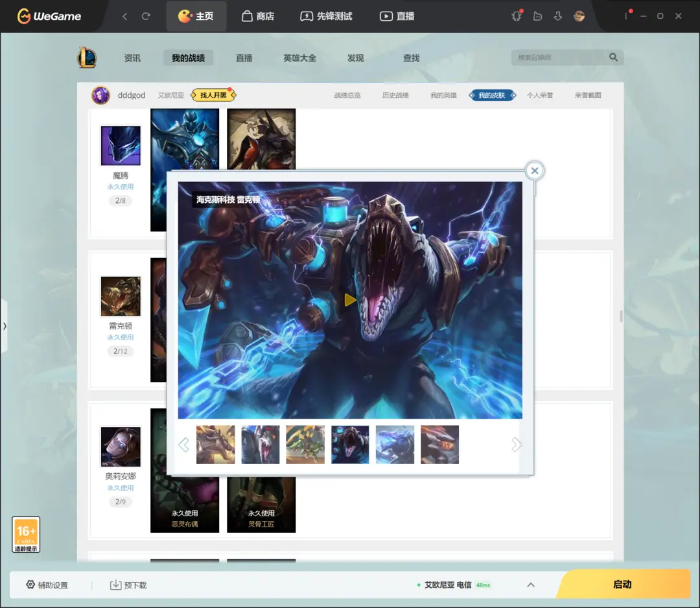Switch to the 商店 tab
Screen dimensions: 700x608
pos(258,16)
